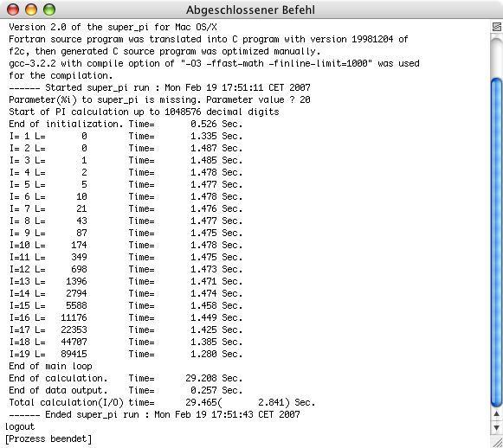
Task: Click the time value 1.471 Sec.
Action: pyautogui.click(x=216, y=281)
